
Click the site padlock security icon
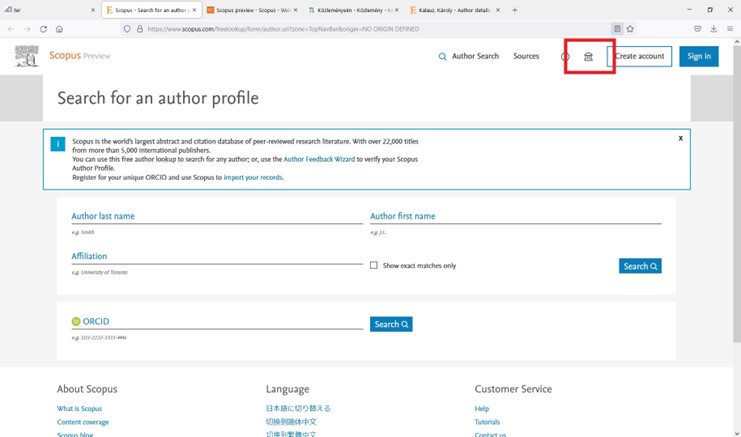click(x=139, y=29)
